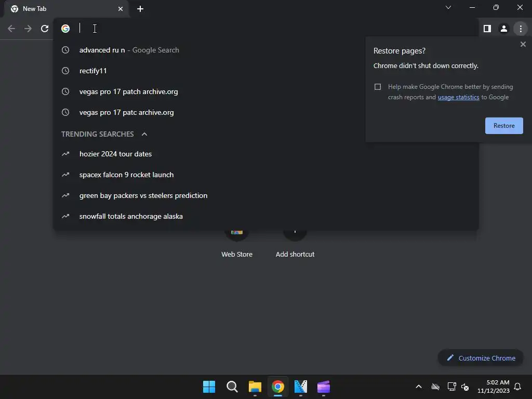Screen dimensions: 532x399
Task: Open the notification bell icon
Action: (x=518, y=387)
